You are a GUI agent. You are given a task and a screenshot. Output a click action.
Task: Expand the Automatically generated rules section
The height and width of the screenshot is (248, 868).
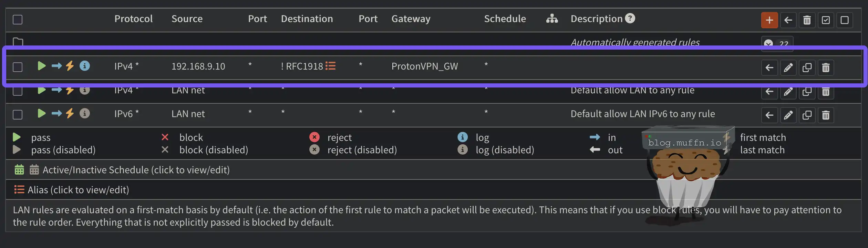(777, 43)
